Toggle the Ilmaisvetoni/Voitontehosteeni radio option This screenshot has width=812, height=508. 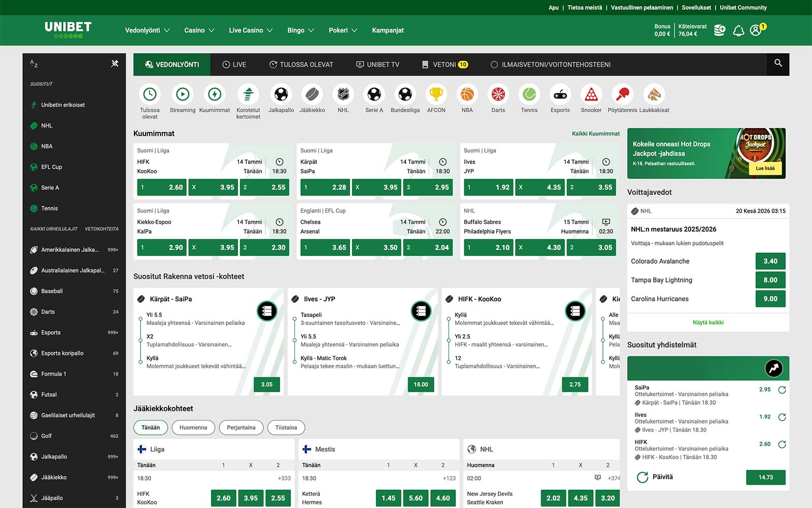pyautogui.click(x=494, y=65)
